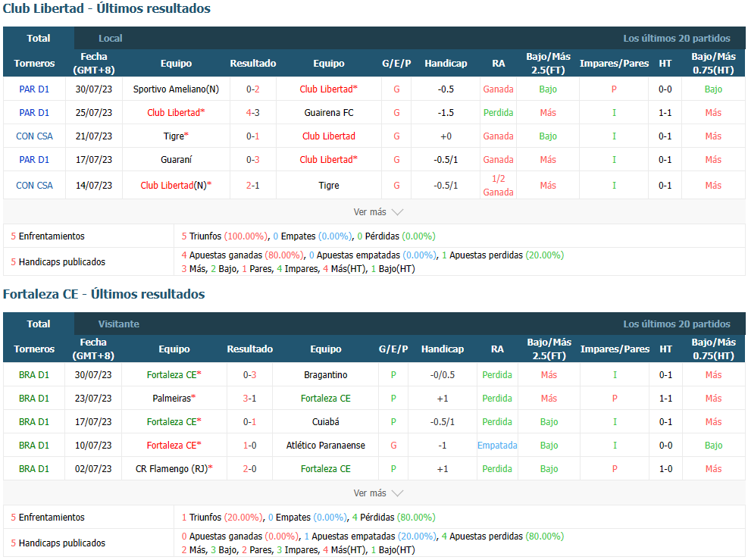This screenshot has width=748, height=560.
Task: Click the 21/07/23 date cell
Action: pos(93,136)
